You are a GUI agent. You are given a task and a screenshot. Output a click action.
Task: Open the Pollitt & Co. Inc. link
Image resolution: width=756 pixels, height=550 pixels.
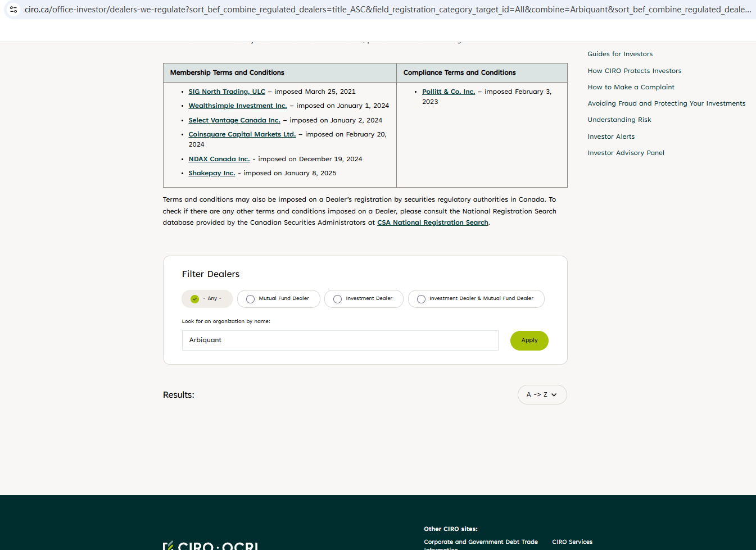(x=449, y=92)
